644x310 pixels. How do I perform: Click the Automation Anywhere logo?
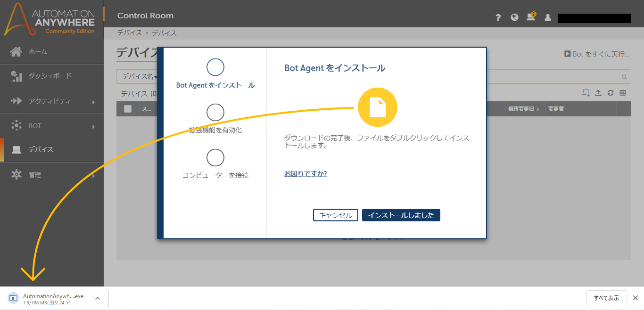click(50, 19)
